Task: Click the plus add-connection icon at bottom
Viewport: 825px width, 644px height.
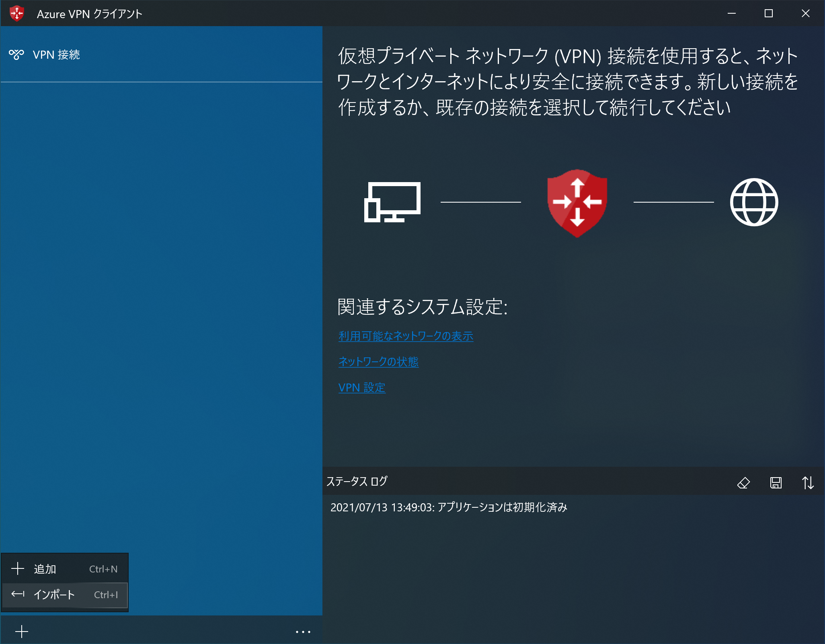Action: coord(22,632)
